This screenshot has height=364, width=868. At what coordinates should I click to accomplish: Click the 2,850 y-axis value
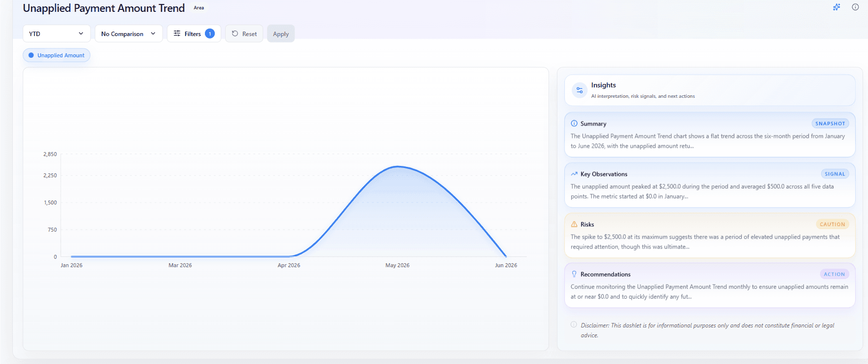tap(50, 154)
